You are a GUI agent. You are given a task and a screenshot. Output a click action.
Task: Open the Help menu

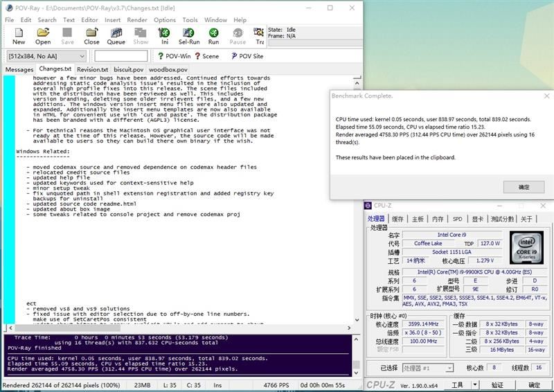[x=240, y=20]
